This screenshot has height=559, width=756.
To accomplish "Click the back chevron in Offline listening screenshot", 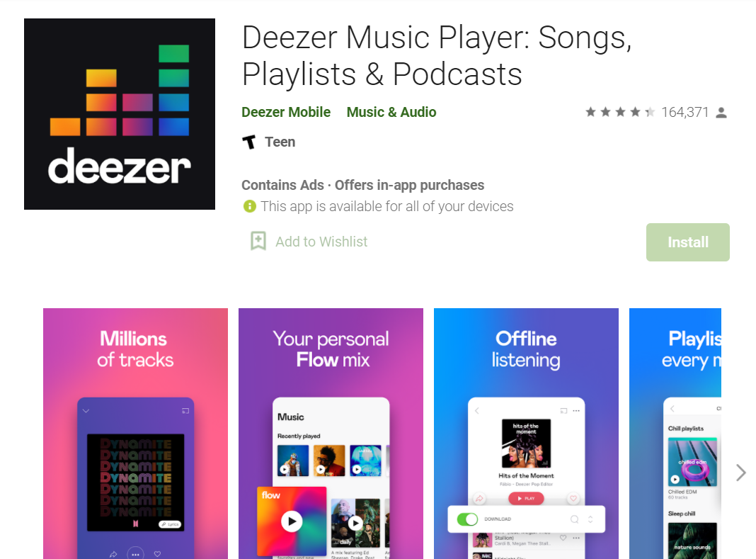I will click(477, 411).
